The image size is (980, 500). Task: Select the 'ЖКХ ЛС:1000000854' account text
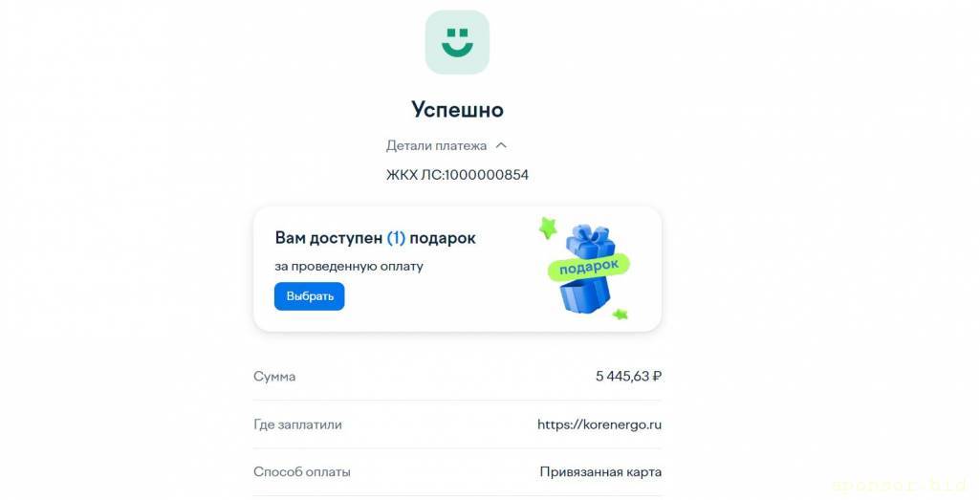(x=458, y=175)
